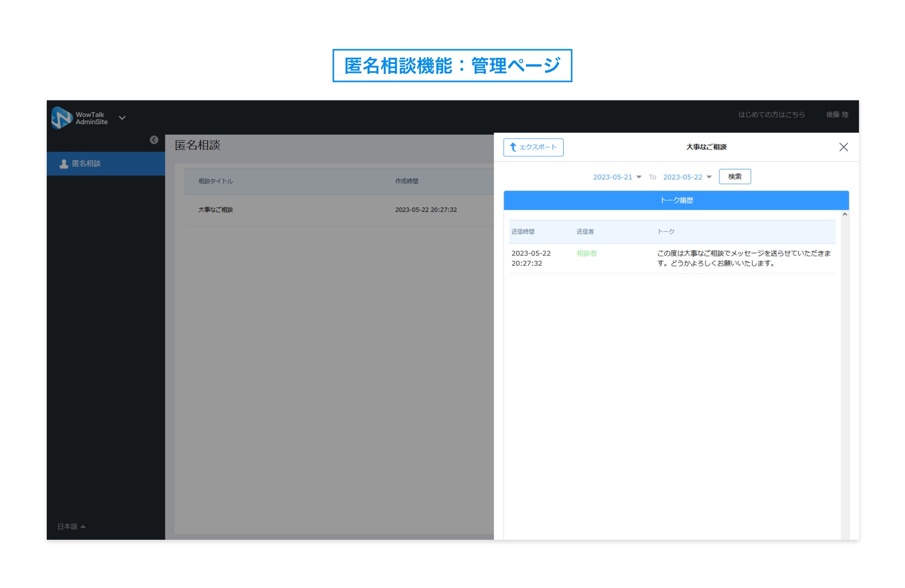Viewport: 905px width, 588px height.
Task: Click the エクスポート button
Action: [533, 147]
